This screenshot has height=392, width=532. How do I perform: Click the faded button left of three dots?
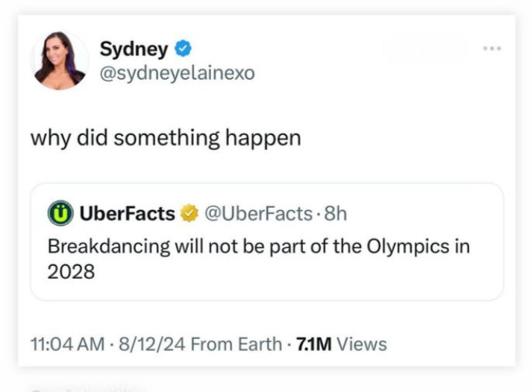[425, 50]
